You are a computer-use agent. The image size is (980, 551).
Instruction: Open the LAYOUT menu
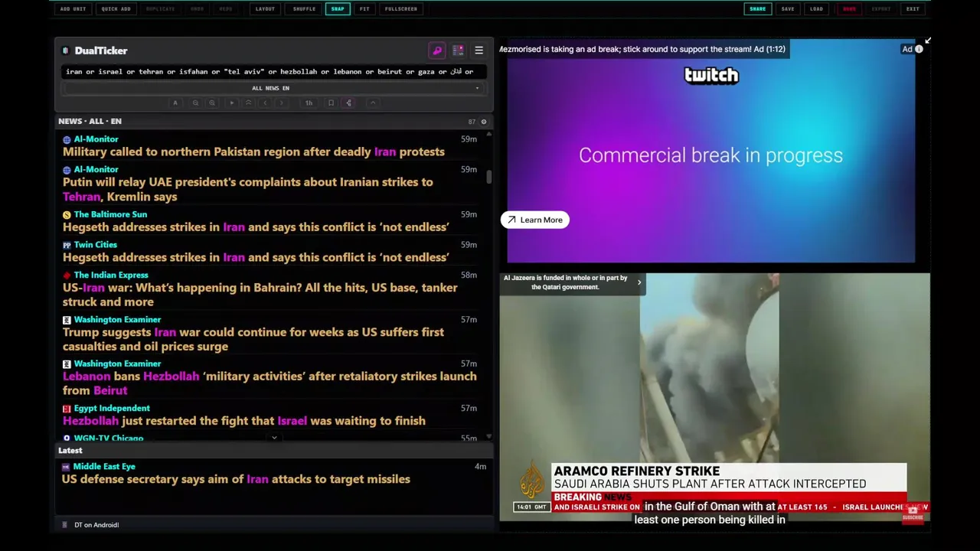265,9
